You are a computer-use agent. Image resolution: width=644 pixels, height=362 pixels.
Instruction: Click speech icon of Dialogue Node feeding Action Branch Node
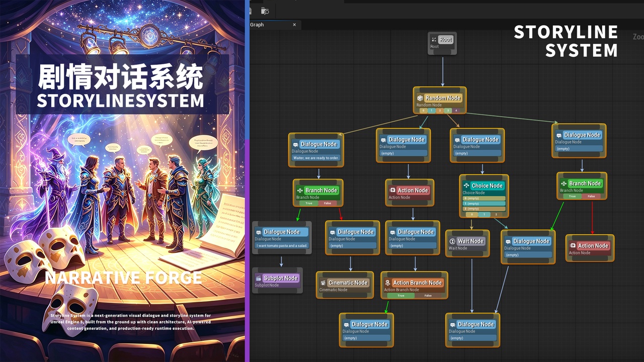392,232
